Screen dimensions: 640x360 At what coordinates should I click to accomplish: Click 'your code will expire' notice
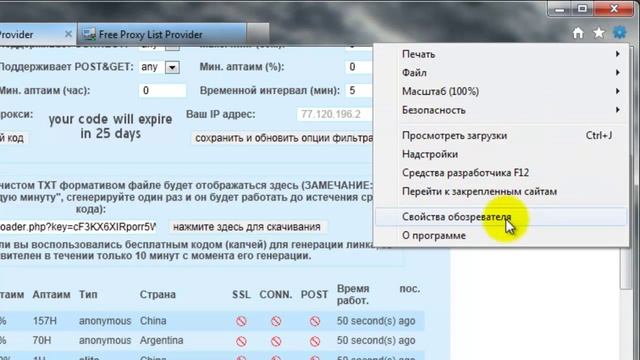[x=110, y=127]
